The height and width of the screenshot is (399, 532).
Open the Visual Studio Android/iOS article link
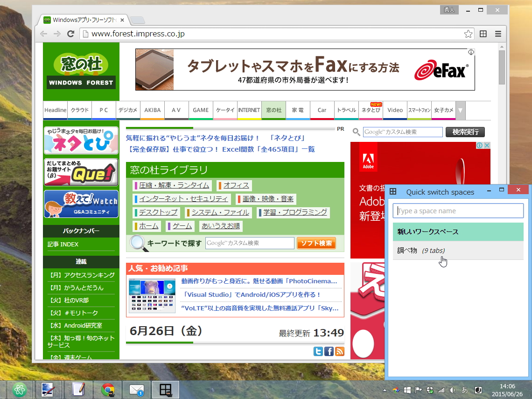[251, 294]
